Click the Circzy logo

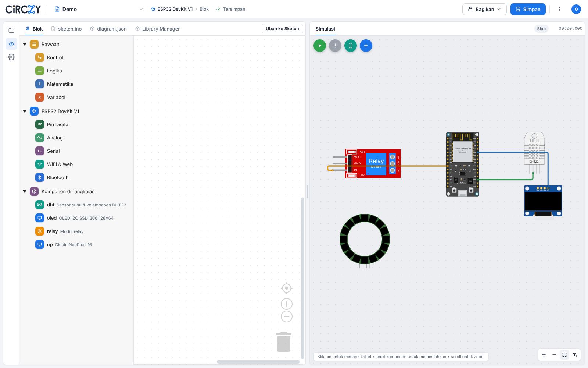(x=23, y=9)
